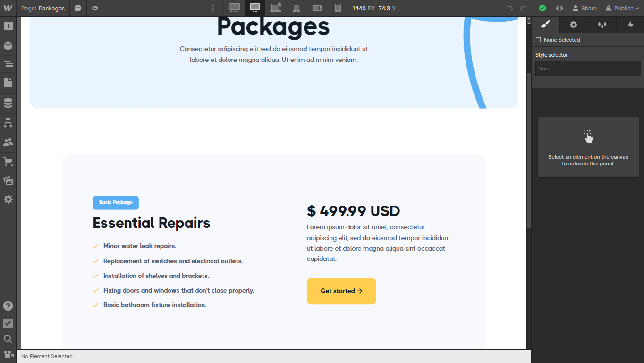Screen dimensions: 644x363
Task: Click the Get started button
Action: (x=341, y=291)
